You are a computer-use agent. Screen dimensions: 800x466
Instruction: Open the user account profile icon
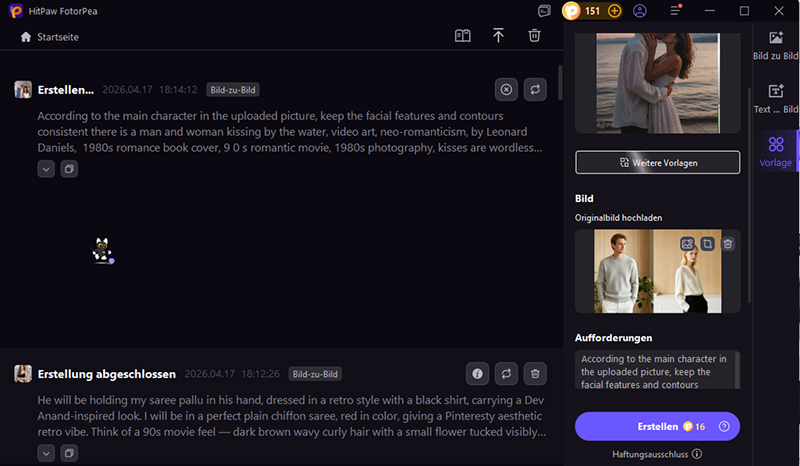point(639,11)
